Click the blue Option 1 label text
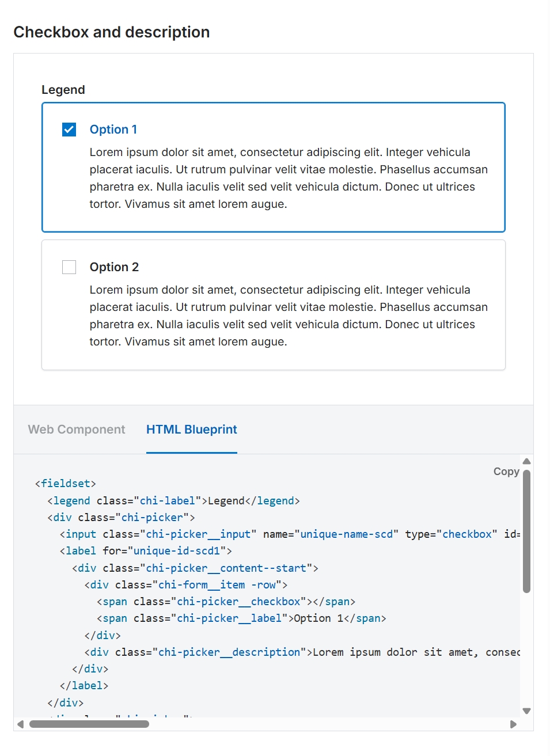 pos(113,130)
